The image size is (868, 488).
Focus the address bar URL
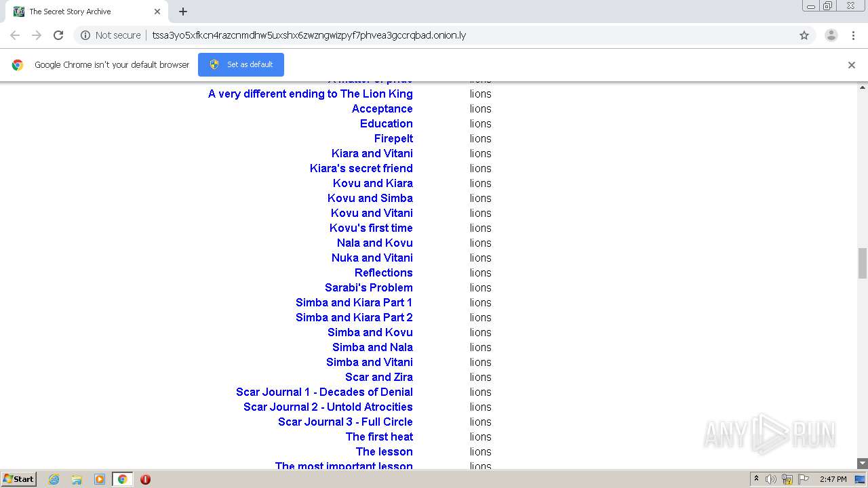click(x=309, y=35)
